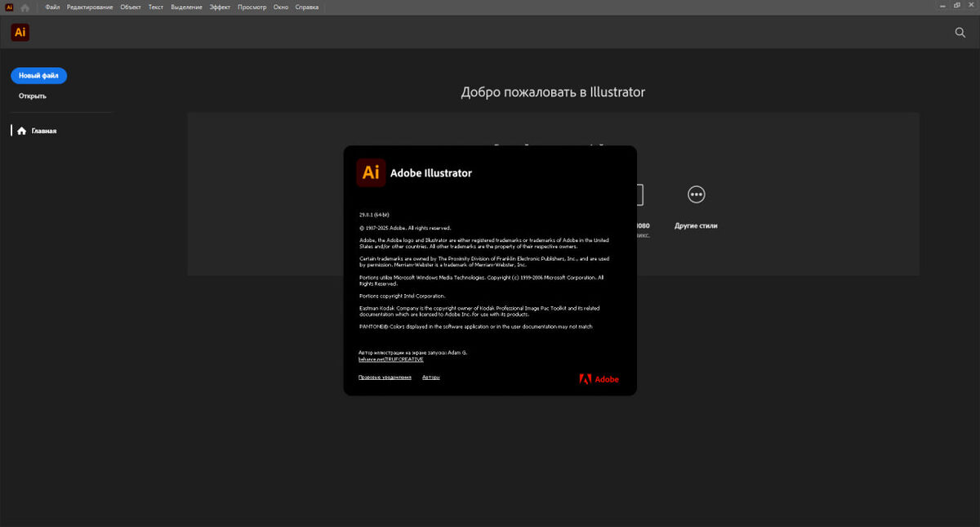This screenshot has height=527, width=980.
Task: Click the minimize window button
Action: click(x=942, y=5)
